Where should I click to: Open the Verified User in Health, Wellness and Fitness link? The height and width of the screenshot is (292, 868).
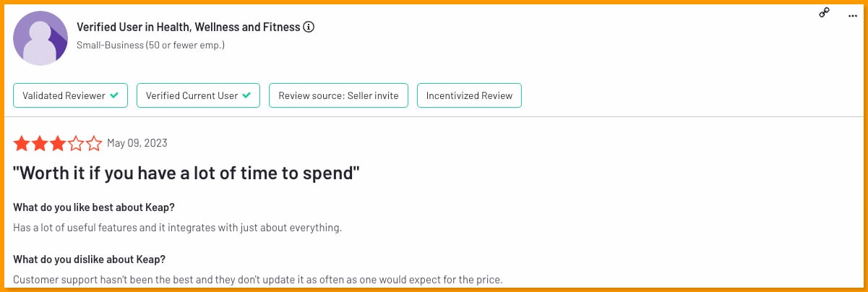click(x=189, y=27)
